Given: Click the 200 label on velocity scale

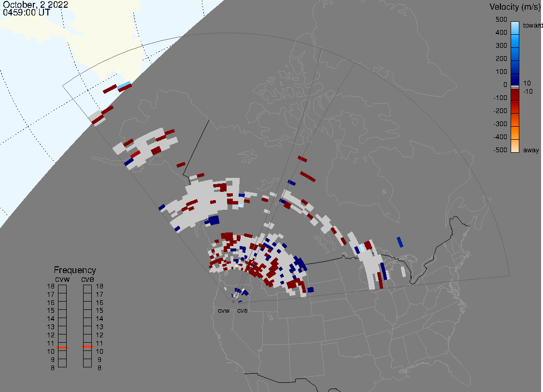Looking at the screenshot, I should pos(501,58).
